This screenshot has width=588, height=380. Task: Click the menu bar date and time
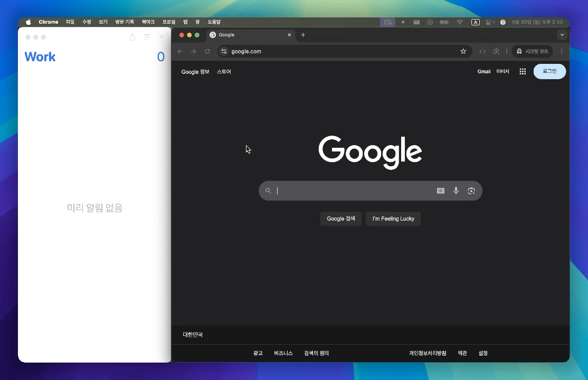(537, 22)
